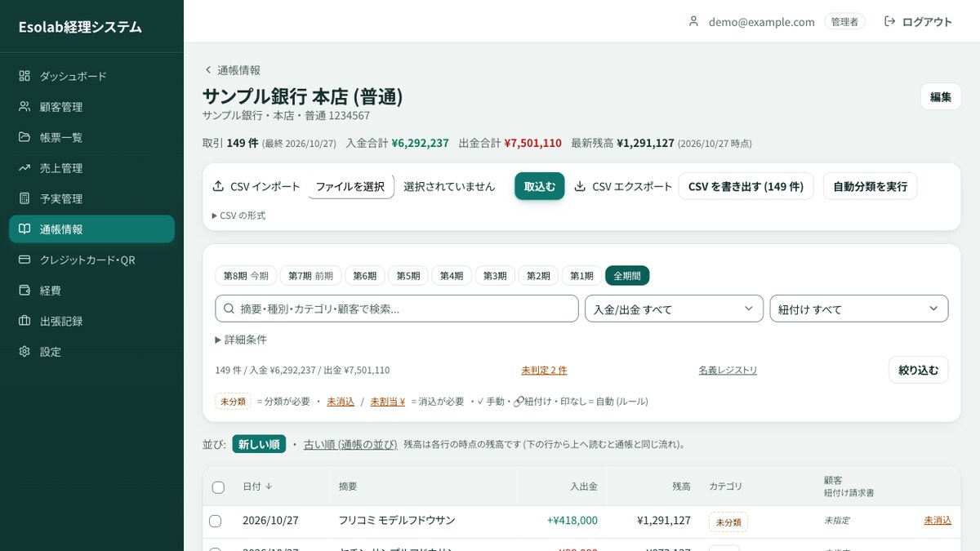Open the 紐付け すべて dropdown
Image resolution: width=980 pixels, height=551 pixels.
[859, 309]
